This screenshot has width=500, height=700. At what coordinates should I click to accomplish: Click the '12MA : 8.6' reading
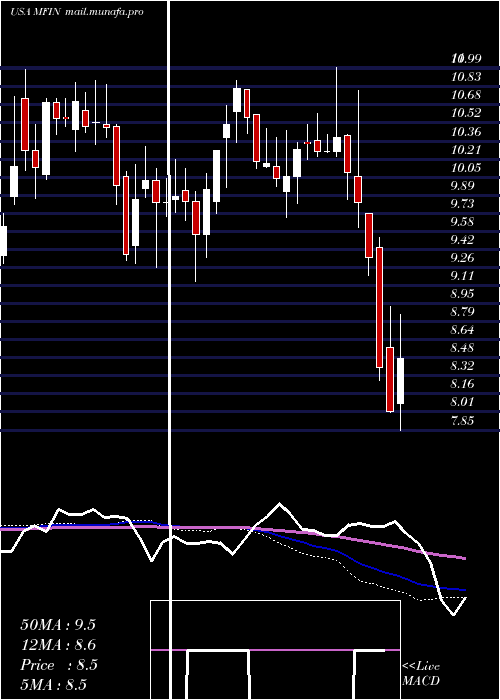point(58,645)
